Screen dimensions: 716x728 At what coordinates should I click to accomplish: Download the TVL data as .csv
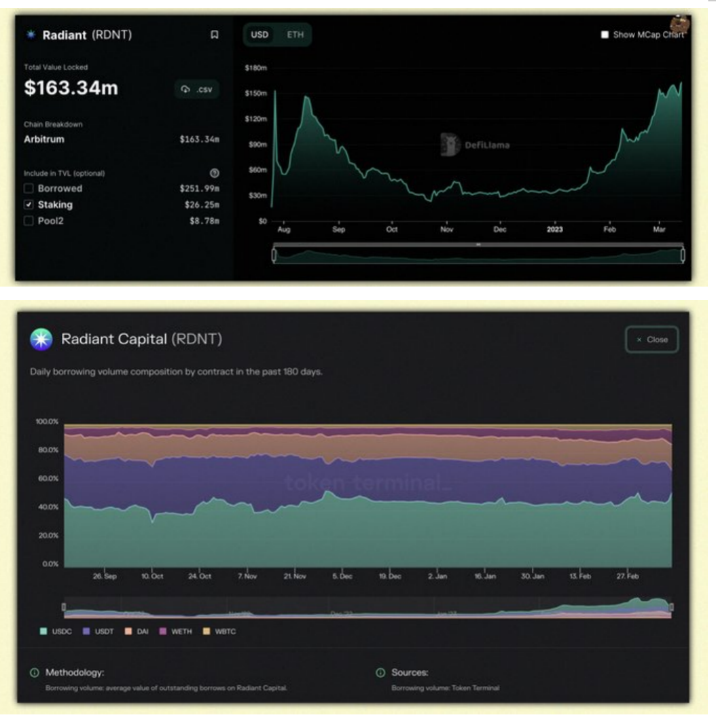click(x=197, y=89)
